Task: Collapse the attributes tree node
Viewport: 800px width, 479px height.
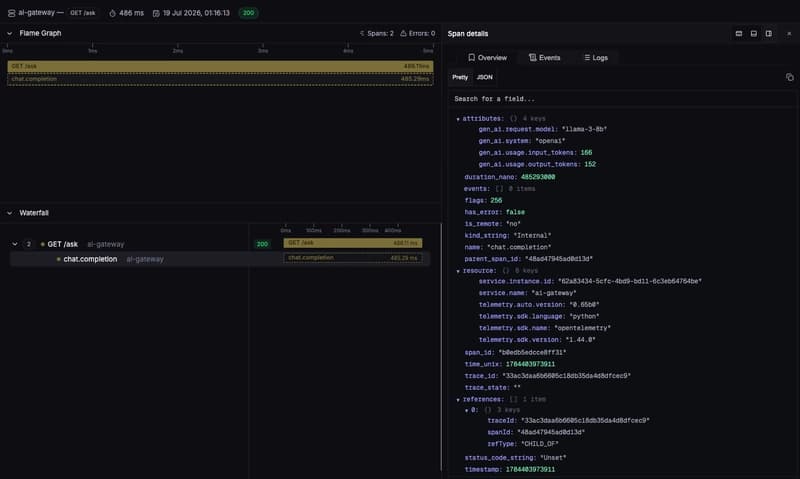Action: pyautogui.click(x=458, y=119)
